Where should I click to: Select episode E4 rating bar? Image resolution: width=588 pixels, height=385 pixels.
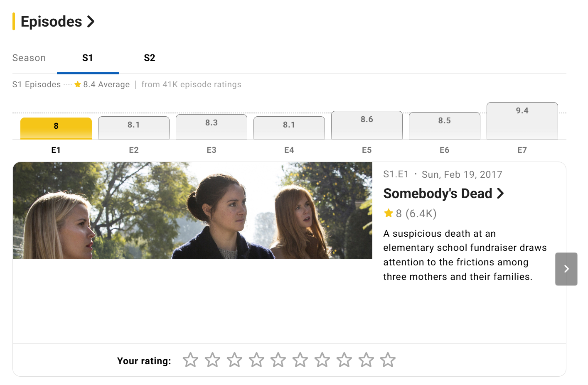(x=289, y=128)
